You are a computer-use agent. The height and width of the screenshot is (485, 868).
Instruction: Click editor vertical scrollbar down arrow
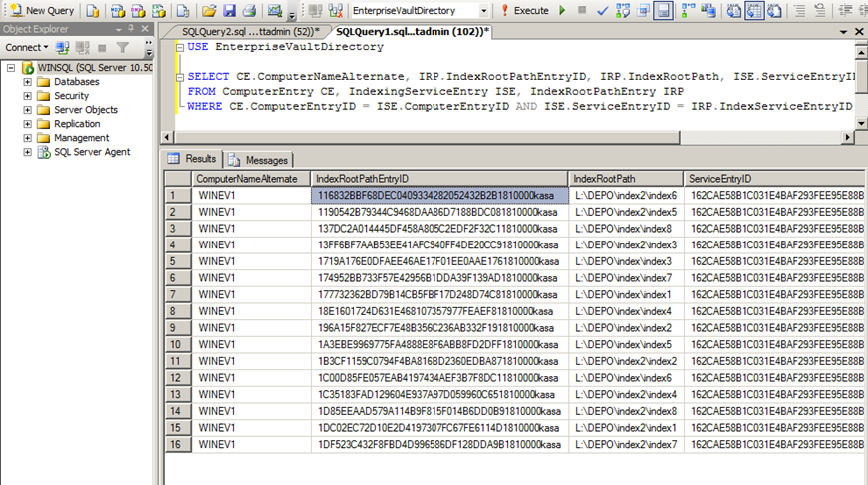coord(861,123)
